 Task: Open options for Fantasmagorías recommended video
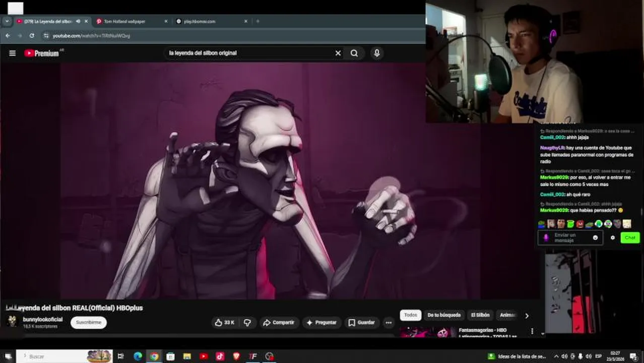point(532,331)
